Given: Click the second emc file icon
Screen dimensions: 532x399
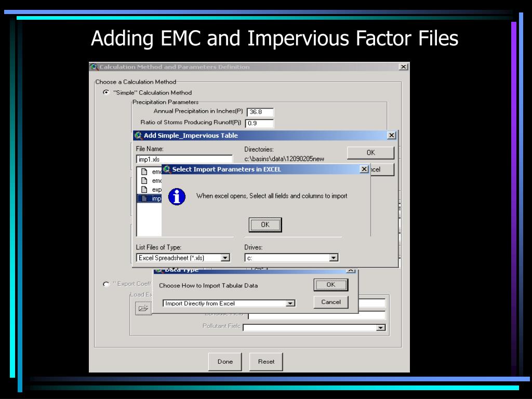Looking at the screenshot, I should pyautogui.click(x=144, y=180).
